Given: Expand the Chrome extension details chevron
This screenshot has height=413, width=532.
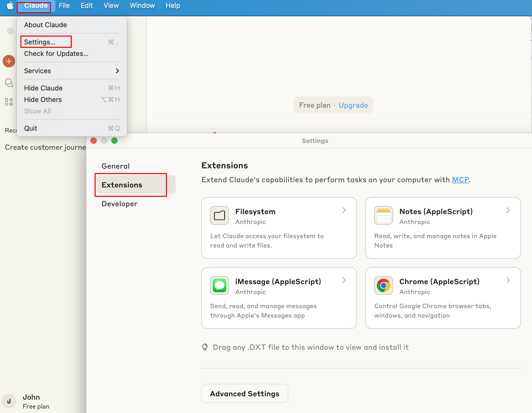Looking at the screenshot, I should click(508, 280).
